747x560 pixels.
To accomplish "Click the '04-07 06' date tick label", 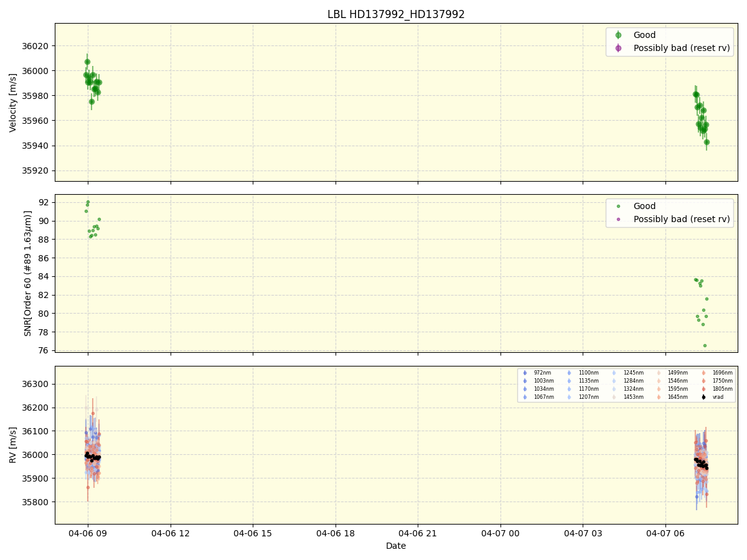I will coord(665,533).
